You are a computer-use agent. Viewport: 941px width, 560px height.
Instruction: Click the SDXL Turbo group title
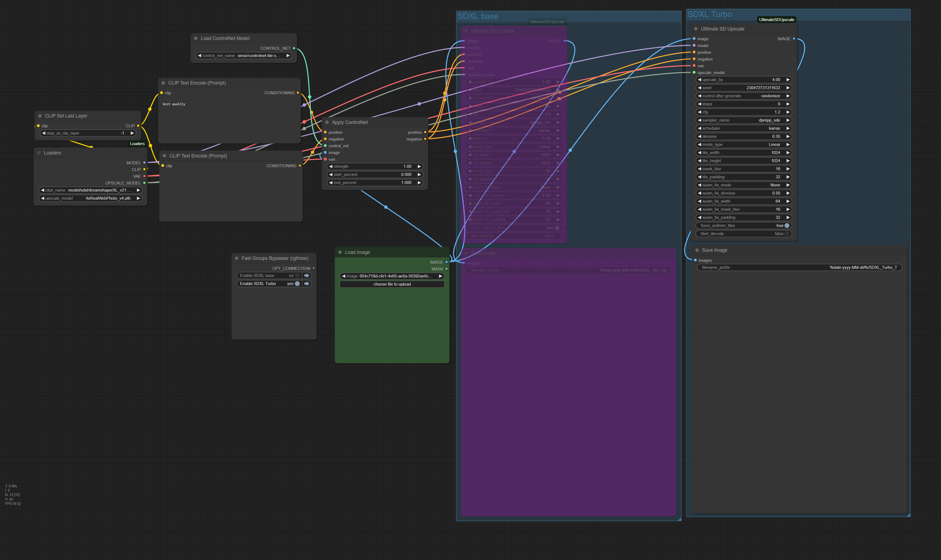pyautogui.click(x=709, y=14)
